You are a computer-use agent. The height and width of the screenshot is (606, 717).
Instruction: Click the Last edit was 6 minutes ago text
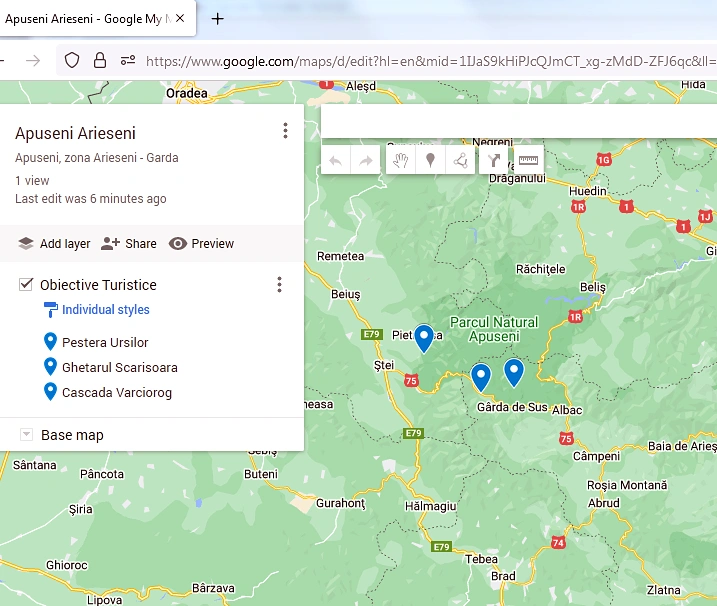pos(91,199)
